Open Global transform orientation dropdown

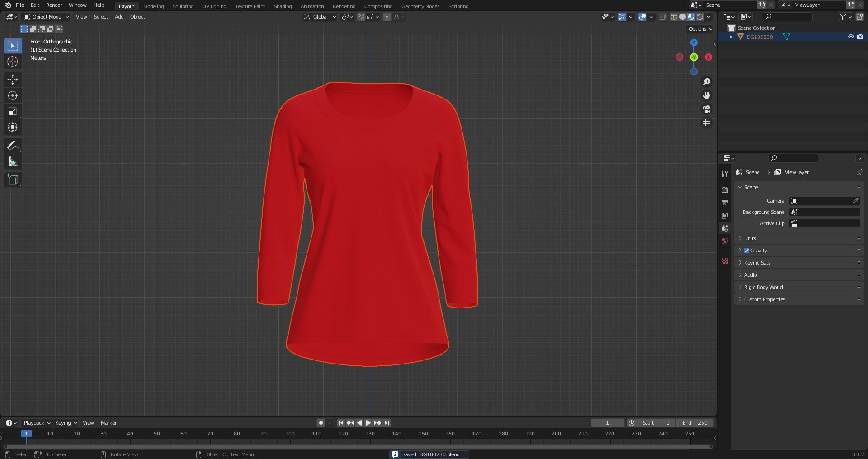point(320,17)
